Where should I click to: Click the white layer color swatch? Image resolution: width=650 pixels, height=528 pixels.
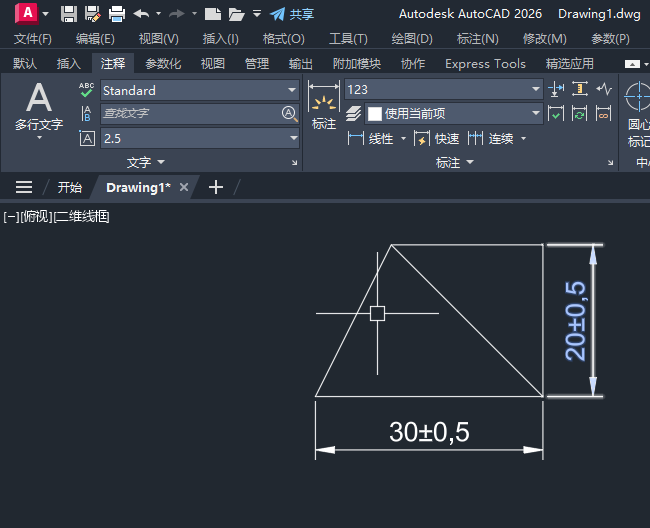point(375,114)
